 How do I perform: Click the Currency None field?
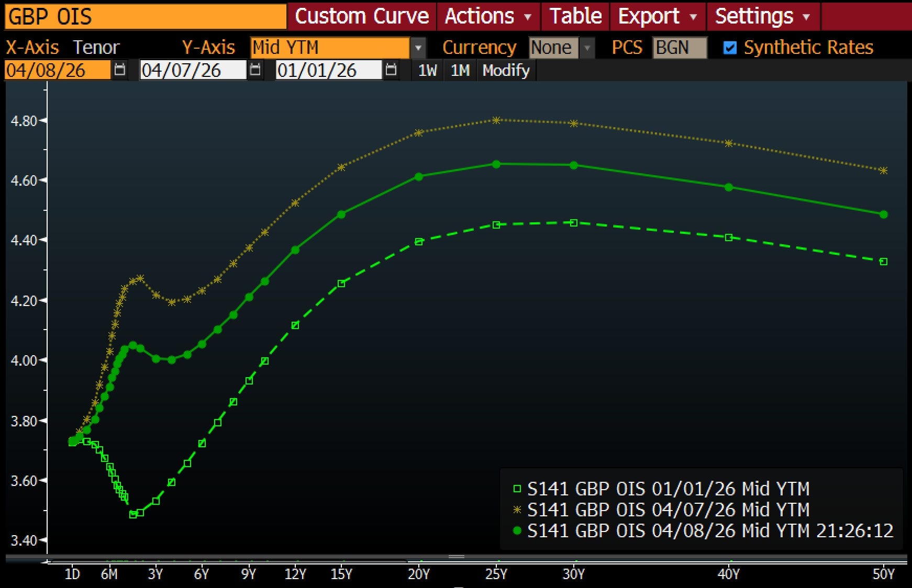tap(554, 48)
